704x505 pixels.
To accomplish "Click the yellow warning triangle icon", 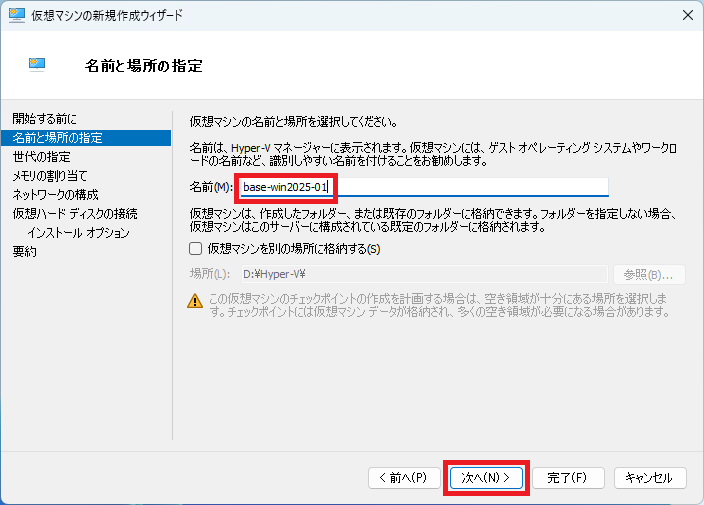I will (195, 301).
